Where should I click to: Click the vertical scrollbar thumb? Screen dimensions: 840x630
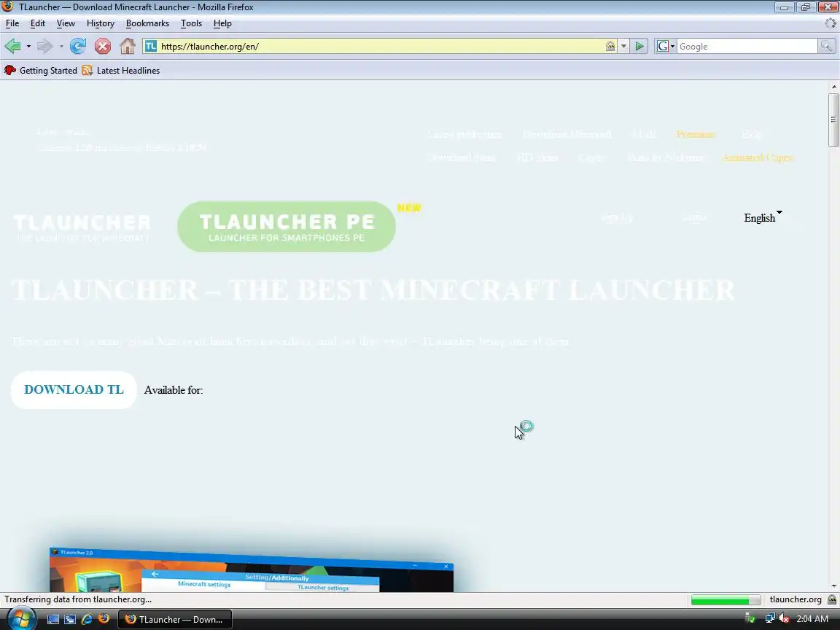pos(833,120)
